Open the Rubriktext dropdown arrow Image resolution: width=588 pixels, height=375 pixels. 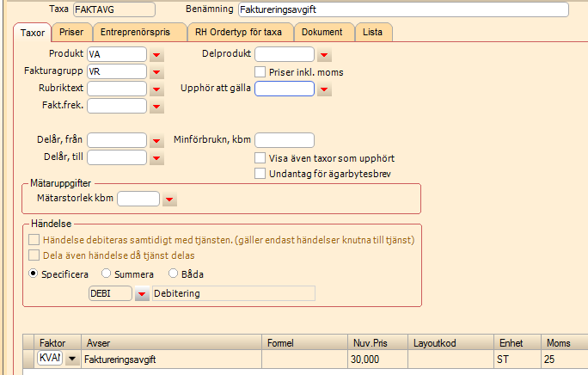(x=156, y=89)
